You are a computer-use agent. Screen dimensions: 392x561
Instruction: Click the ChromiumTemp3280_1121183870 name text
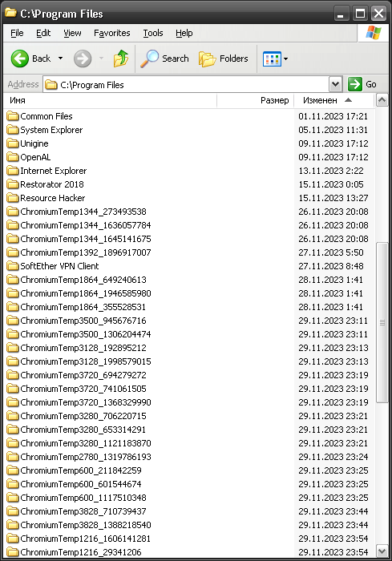point(86,443)
